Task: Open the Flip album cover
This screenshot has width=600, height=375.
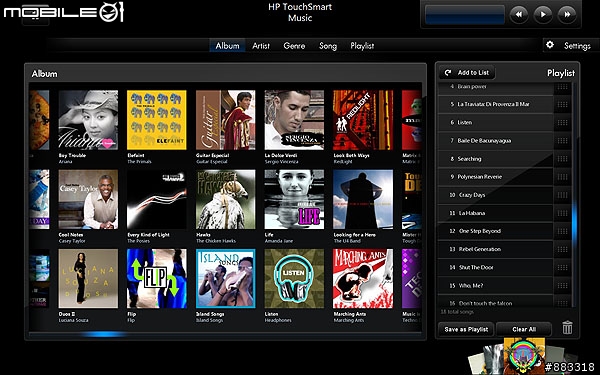Action: (157, 279)
